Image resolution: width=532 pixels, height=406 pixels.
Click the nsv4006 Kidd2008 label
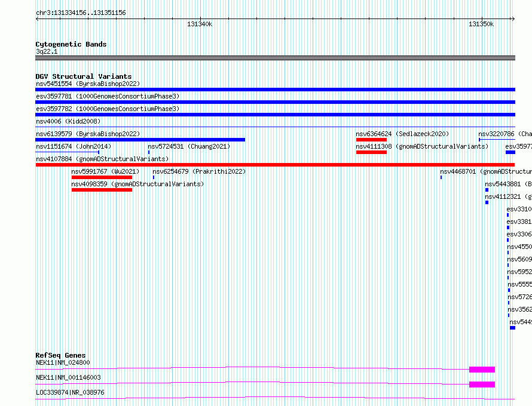68,121
